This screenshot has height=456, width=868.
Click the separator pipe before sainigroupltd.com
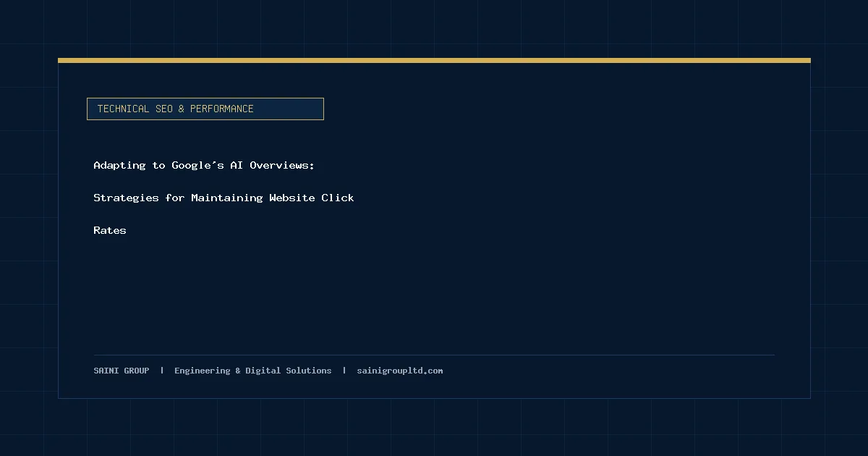344,371
